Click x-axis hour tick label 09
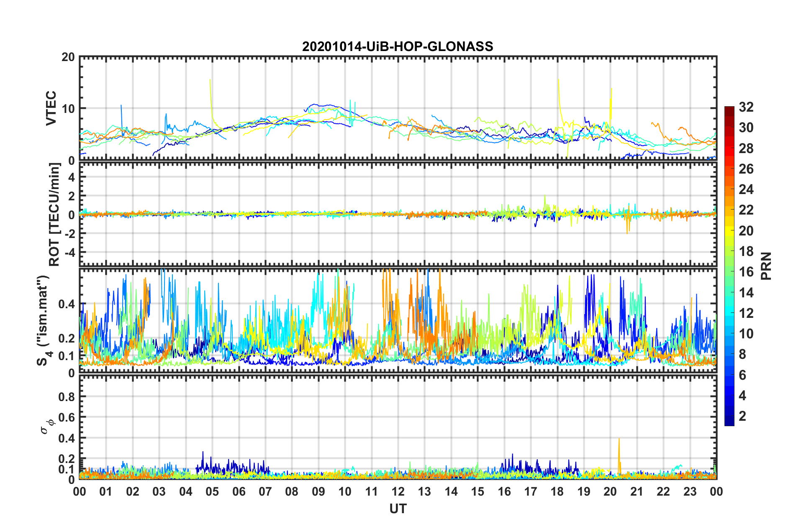796x532 pixels. point(318,491)
